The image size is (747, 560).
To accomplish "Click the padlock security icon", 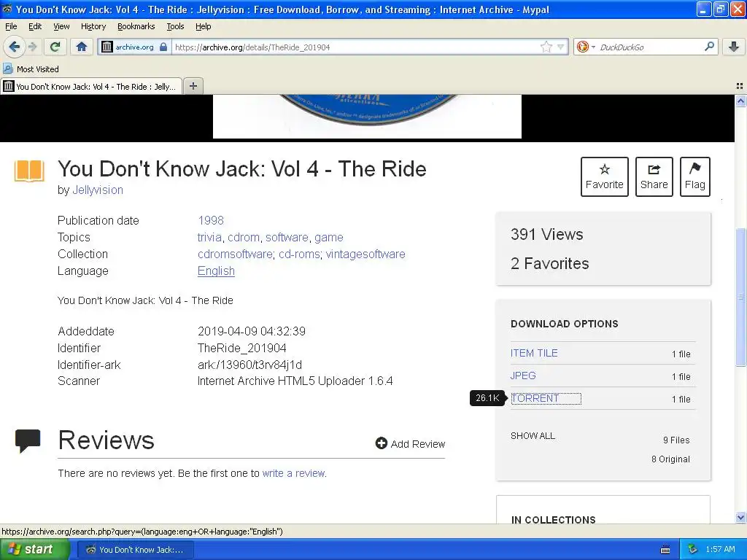I will [163, 47].
